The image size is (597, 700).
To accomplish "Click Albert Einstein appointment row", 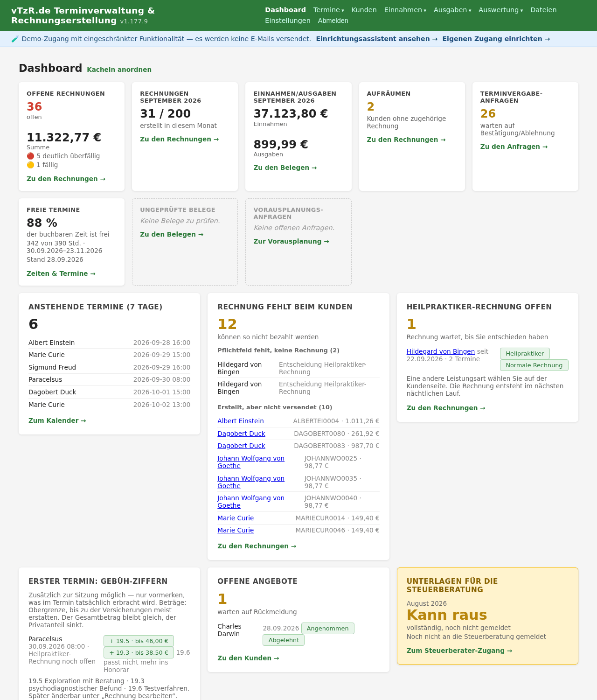I will [109, 343].
